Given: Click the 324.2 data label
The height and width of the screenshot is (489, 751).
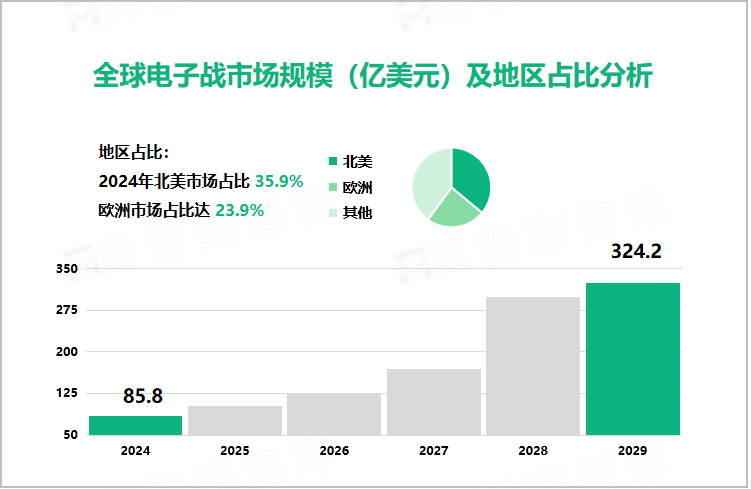Looking at the screenshot, I should click(637, 251).
